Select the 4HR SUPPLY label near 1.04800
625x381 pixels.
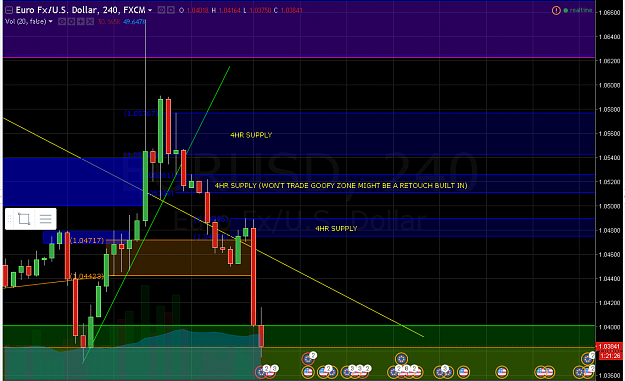(336, 229)
